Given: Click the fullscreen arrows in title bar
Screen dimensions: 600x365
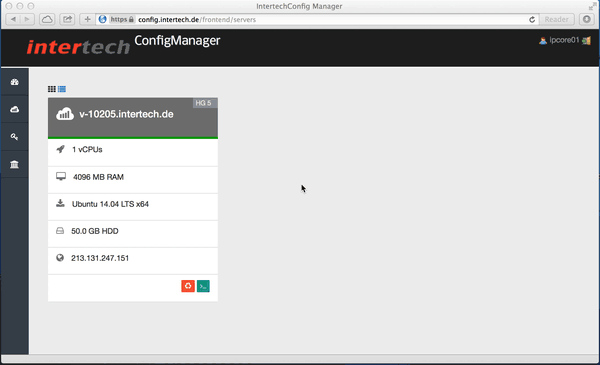Looking at the screenshot, I should (x=592, y=6).
